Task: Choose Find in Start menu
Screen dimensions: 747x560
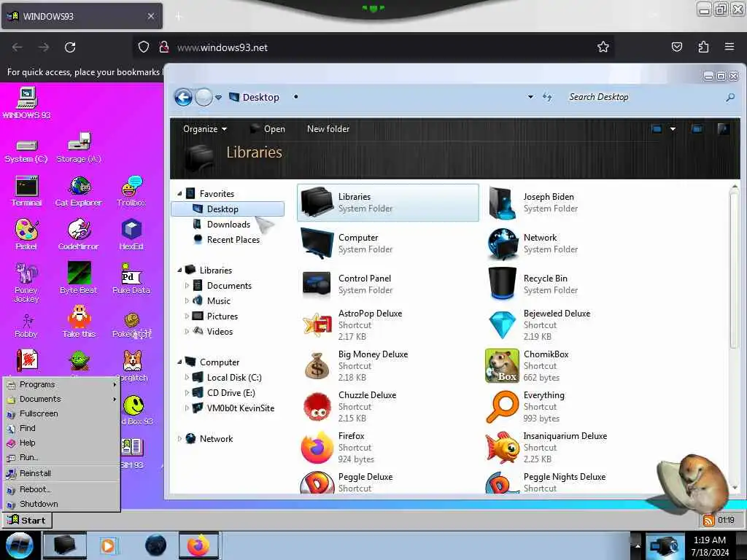Action: (x=61, y=428)
